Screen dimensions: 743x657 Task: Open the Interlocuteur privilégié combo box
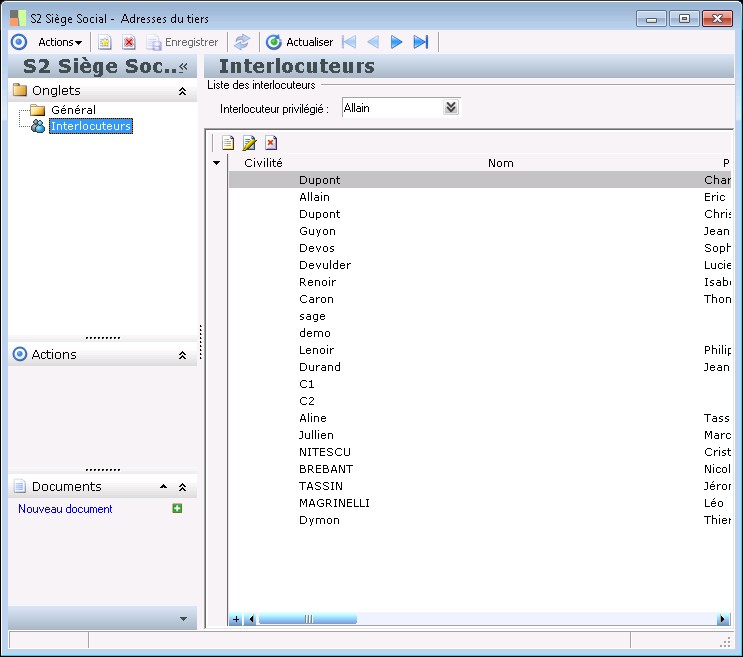pyautogui.click(x=451, y=108)
